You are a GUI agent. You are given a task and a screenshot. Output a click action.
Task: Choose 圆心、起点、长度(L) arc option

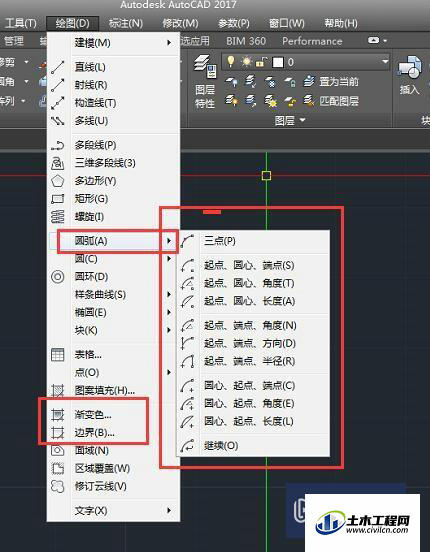coord(254,422)
